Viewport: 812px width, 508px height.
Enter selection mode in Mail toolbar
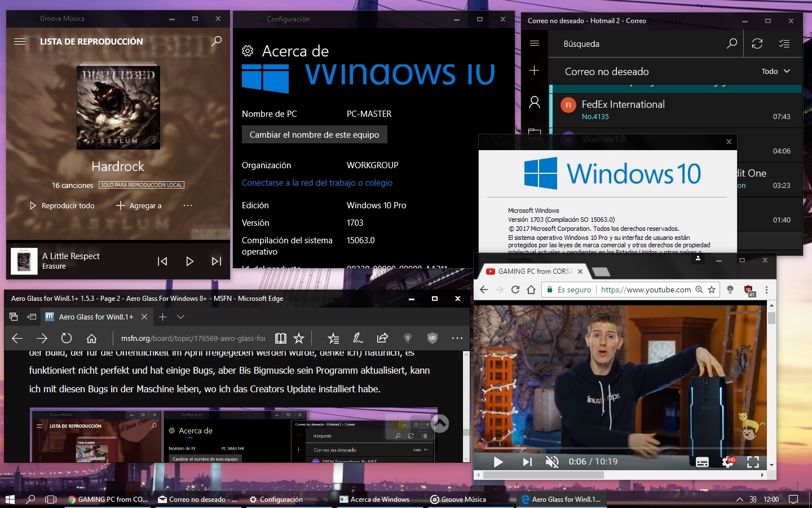point(784,43)
